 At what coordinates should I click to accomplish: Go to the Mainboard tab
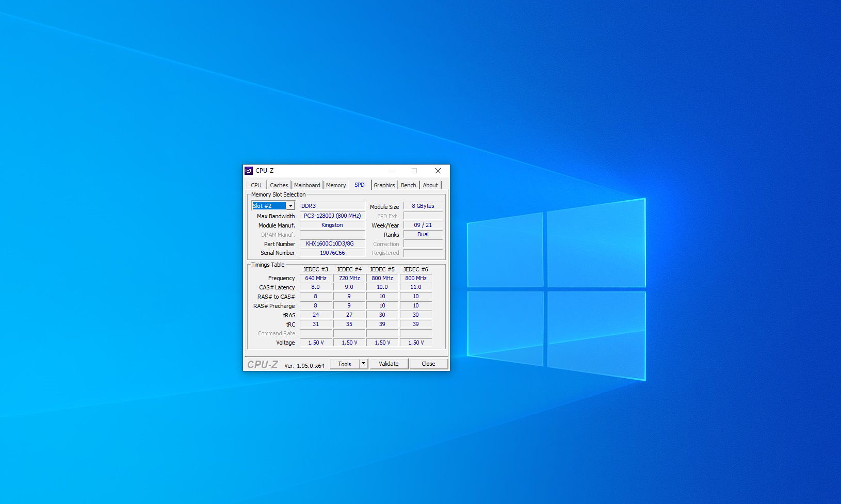(x=307, y=185)
